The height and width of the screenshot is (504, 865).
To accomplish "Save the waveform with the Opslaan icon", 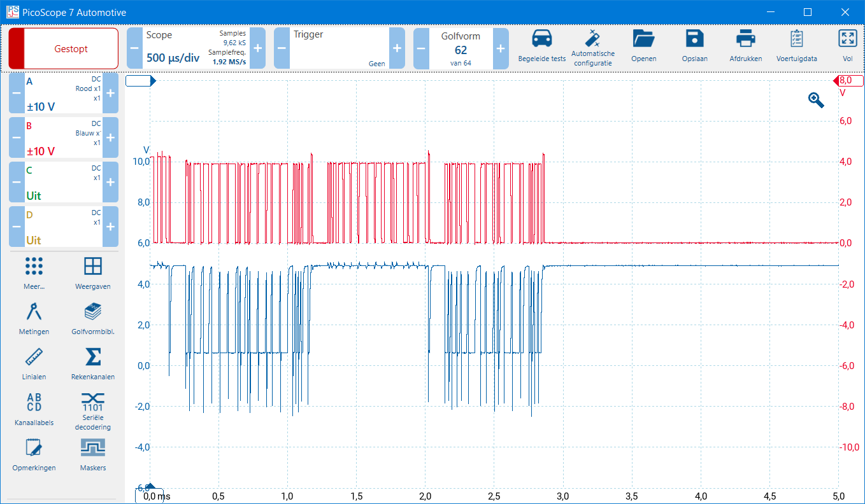I will point(694,39).
